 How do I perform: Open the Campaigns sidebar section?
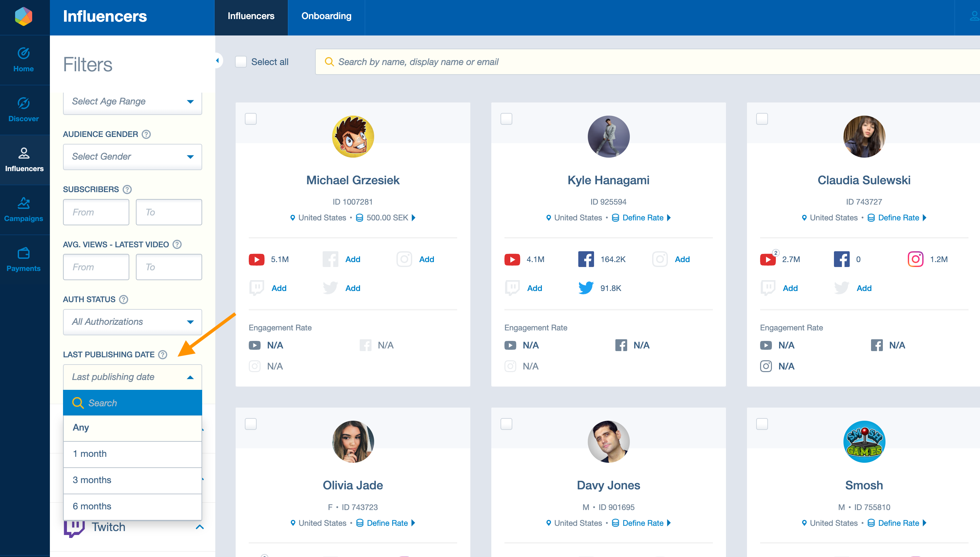point(24,210)
